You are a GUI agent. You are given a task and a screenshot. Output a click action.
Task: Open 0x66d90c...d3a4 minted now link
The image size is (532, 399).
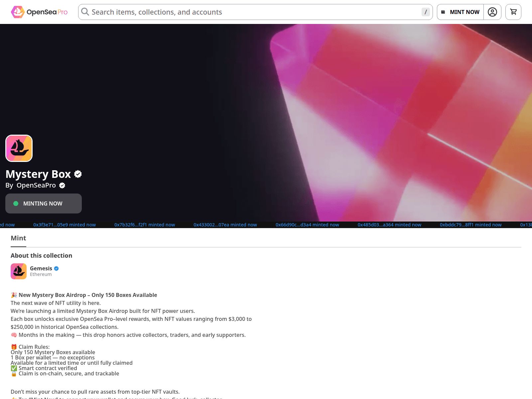tap(307, 225)
